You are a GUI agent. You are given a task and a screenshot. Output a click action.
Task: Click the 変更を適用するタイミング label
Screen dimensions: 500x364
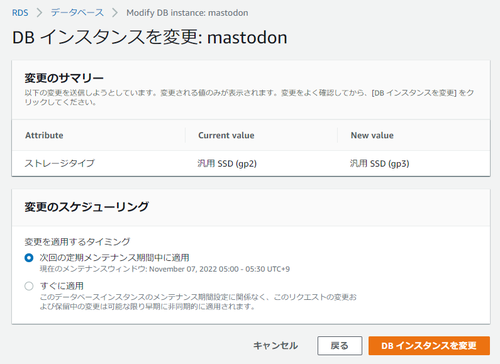[77, 242]
